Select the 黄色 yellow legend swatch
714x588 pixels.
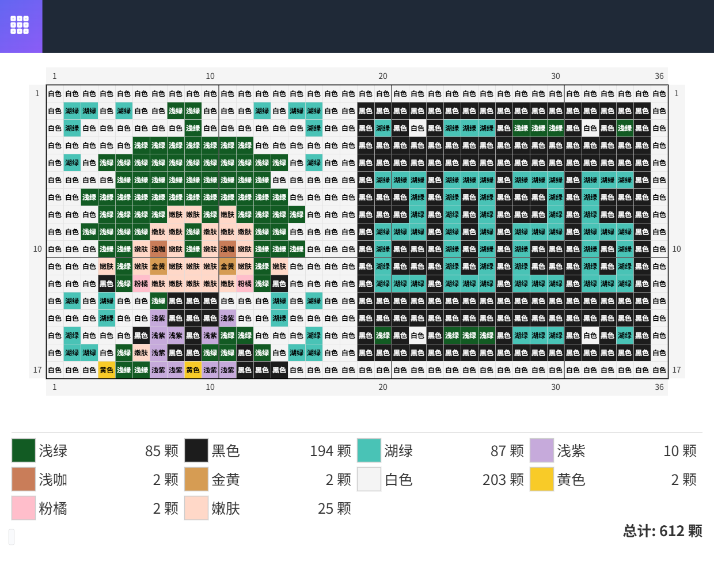(x=542, y=479)
